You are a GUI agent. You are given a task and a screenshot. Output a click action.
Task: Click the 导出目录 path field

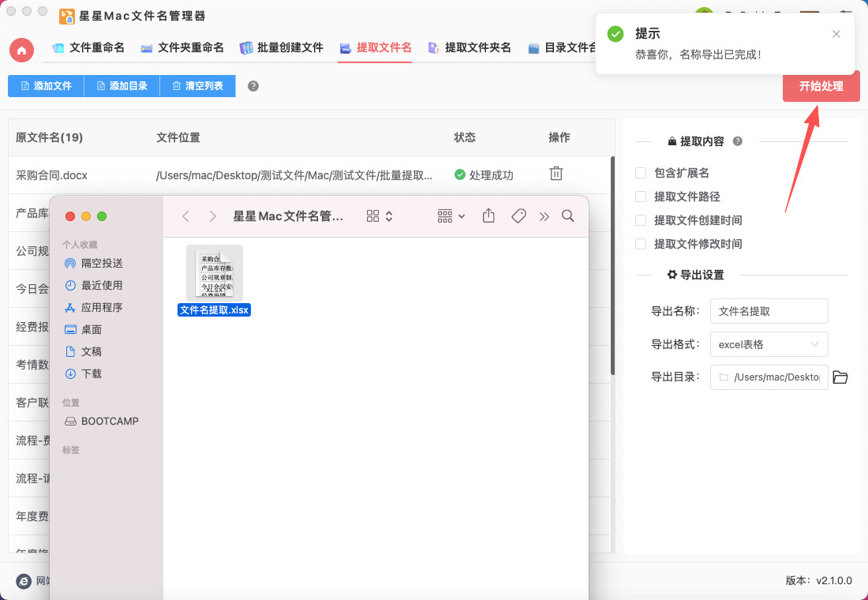point(769,377)
